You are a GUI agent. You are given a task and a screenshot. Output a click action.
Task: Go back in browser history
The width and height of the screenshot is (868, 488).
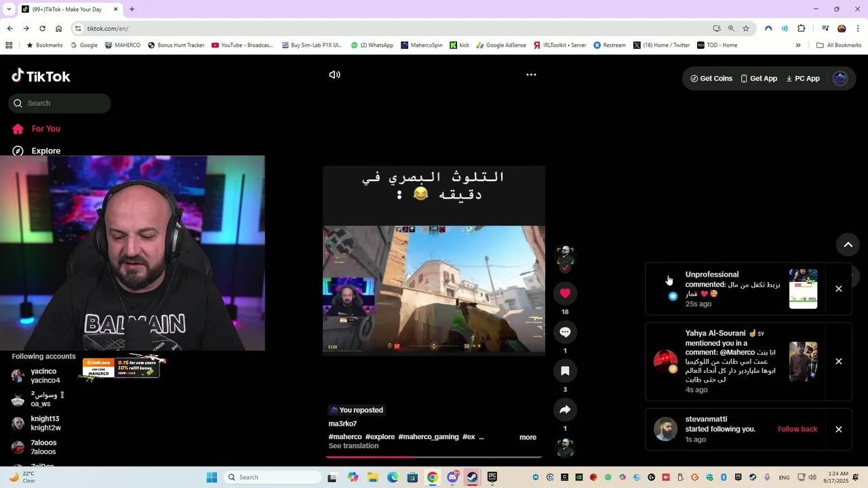9,28
